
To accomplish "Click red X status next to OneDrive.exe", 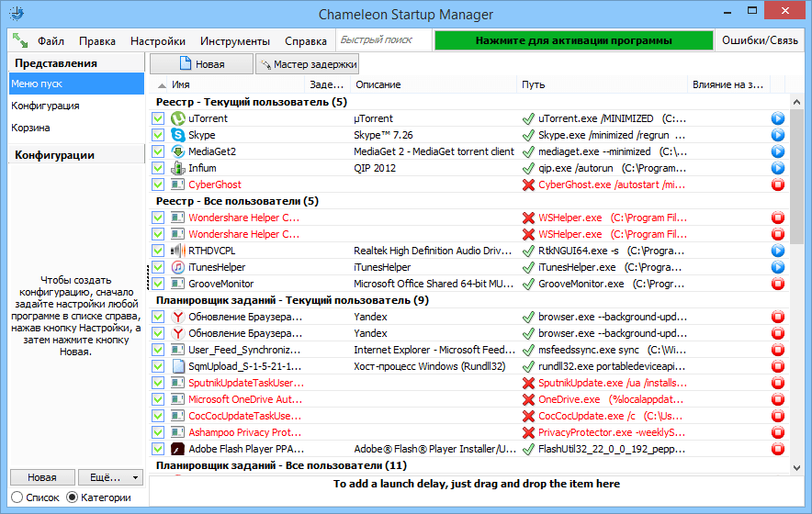I will point(528,399).
